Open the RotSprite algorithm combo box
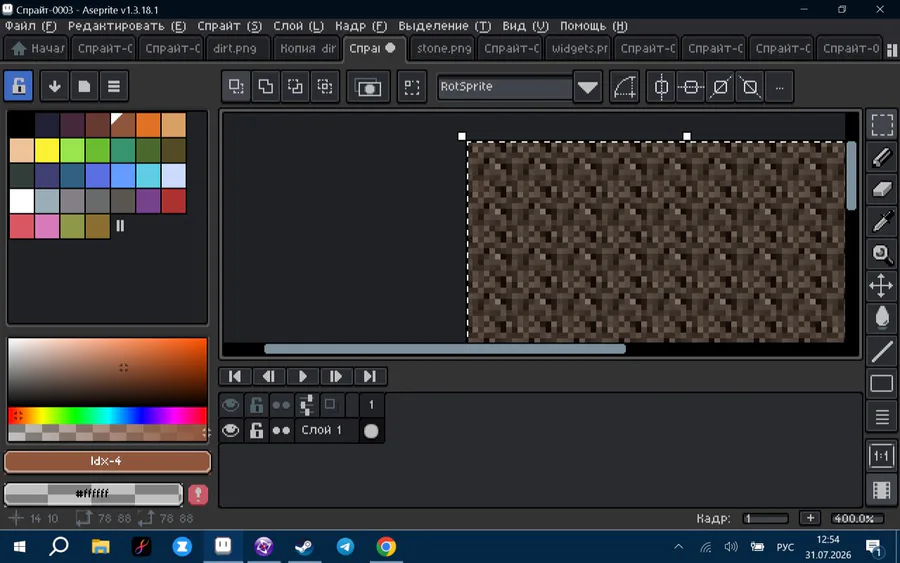This screenshot has width=900, height=563. [x=505, y=87]
